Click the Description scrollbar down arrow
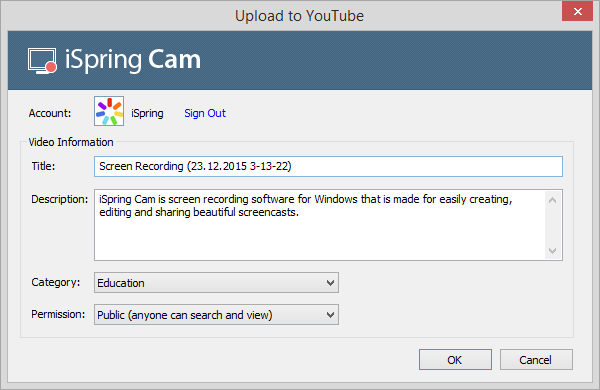Image resolution: width=600 pixels, height=390 pixels. pos(552,251)
